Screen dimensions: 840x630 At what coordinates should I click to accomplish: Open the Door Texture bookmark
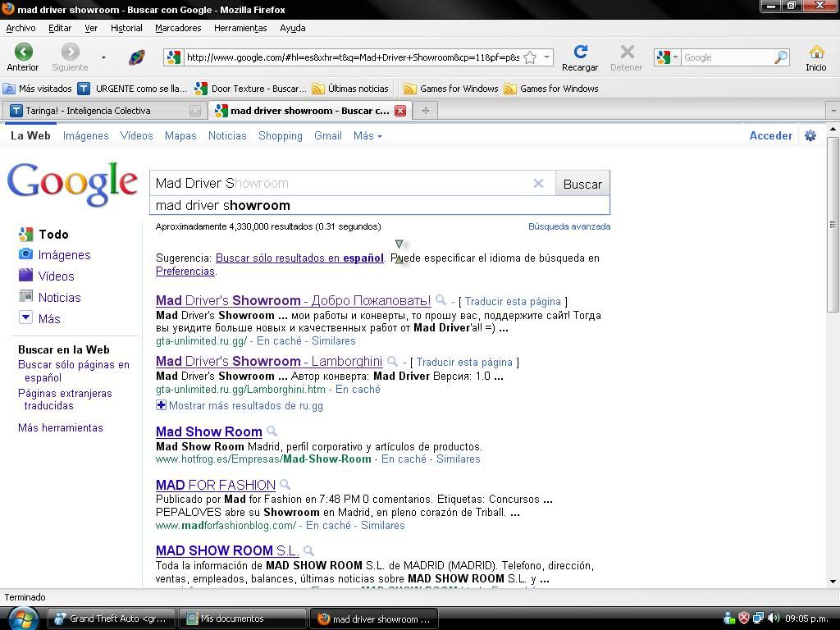tap(250, 89)
